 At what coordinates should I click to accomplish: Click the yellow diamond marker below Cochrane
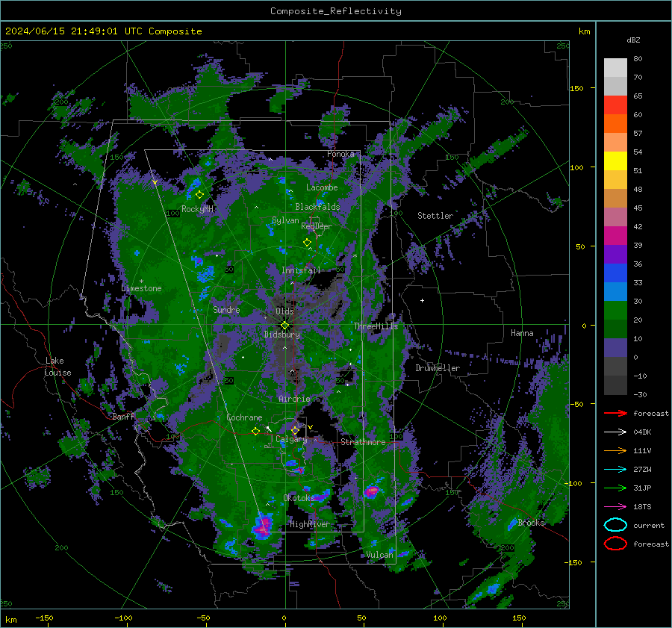coord(255,431)
